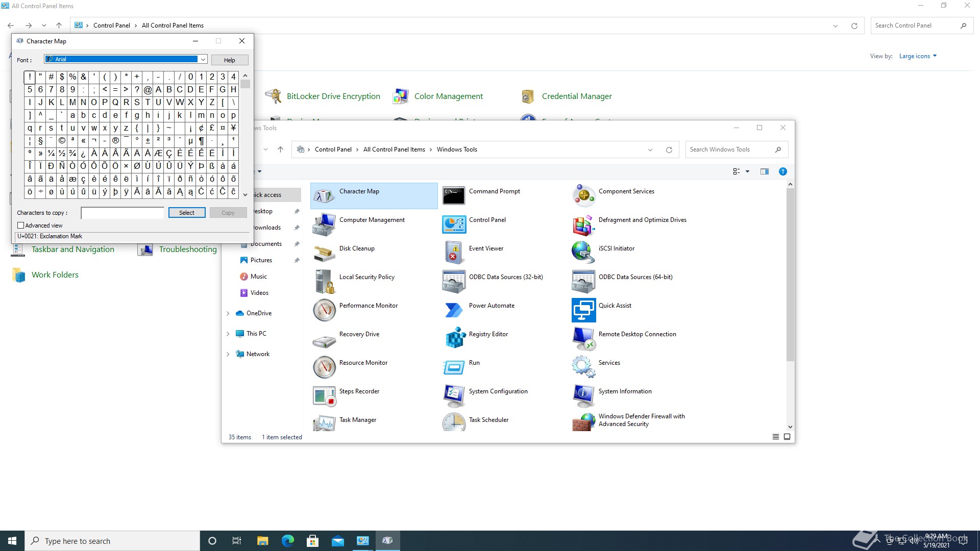Select Videos in the navigation pane
This screenshot has height=551, width=980.
pos(259,293)
